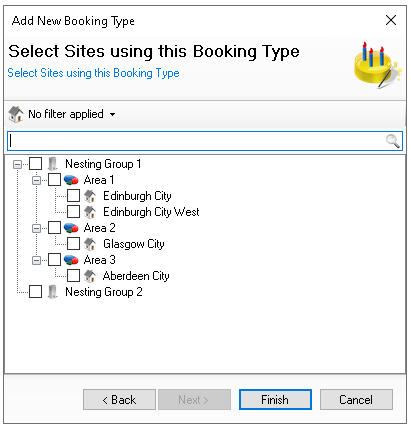Screen dimensions: 411x430
Task: Enable the Nesting Group 2 checkbox
Action: click(x=35, y=291)
